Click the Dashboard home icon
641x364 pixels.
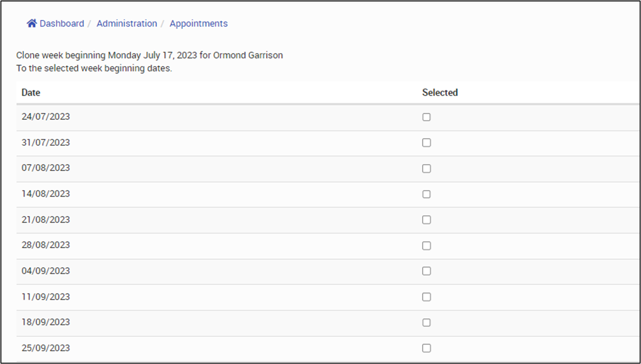(x=31, y=24)
